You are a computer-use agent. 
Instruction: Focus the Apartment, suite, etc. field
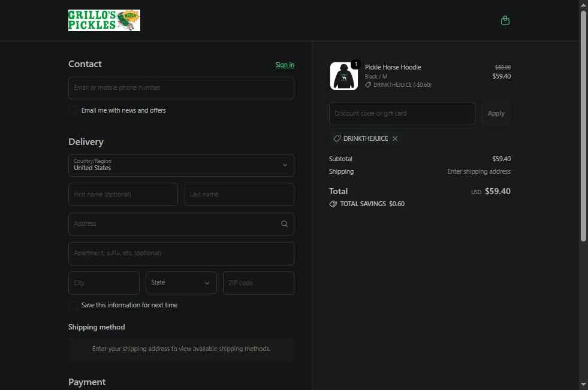[x=182, y=253]
